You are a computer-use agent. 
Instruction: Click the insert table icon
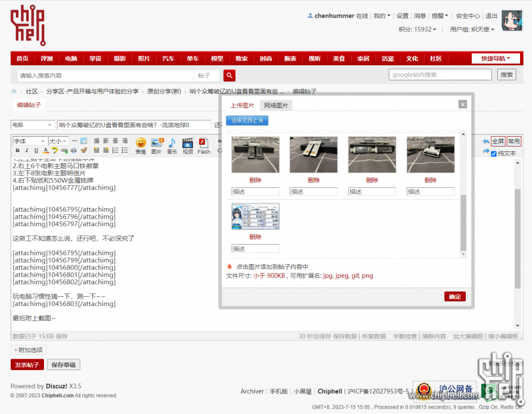pyautogui.click(x=84, y=141)
